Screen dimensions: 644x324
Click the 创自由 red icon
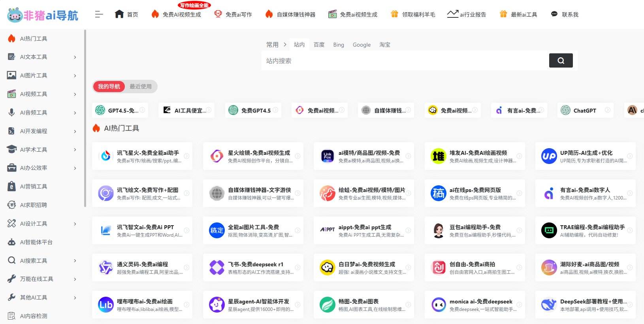(439, 267)
